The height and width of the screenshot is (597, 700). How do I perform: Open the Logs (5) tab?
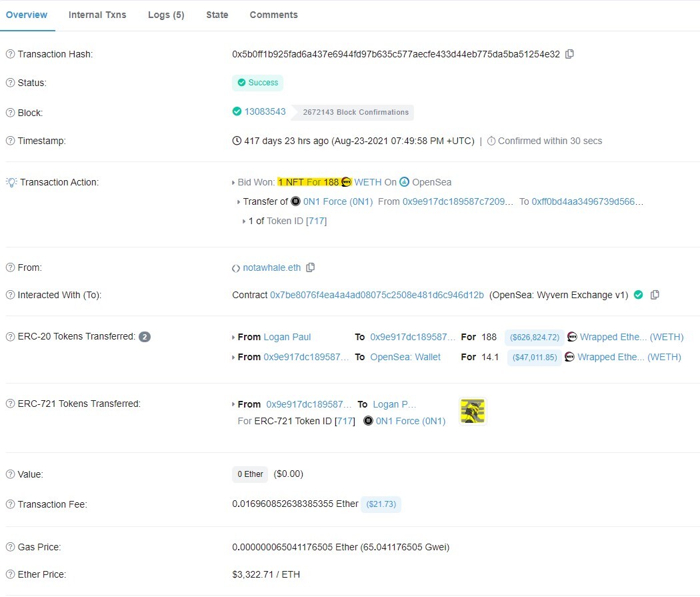click(166, 15)
